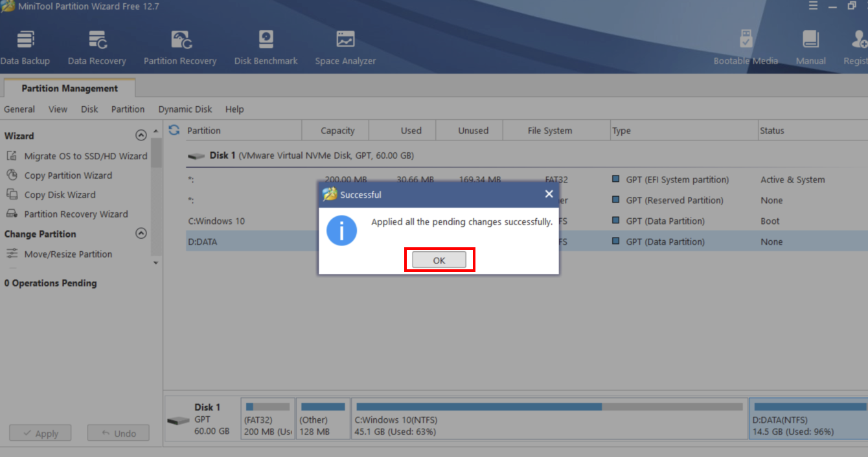Open the hamburger menu
This screenshot has width=868, height=457.
(x=812, y=6)
